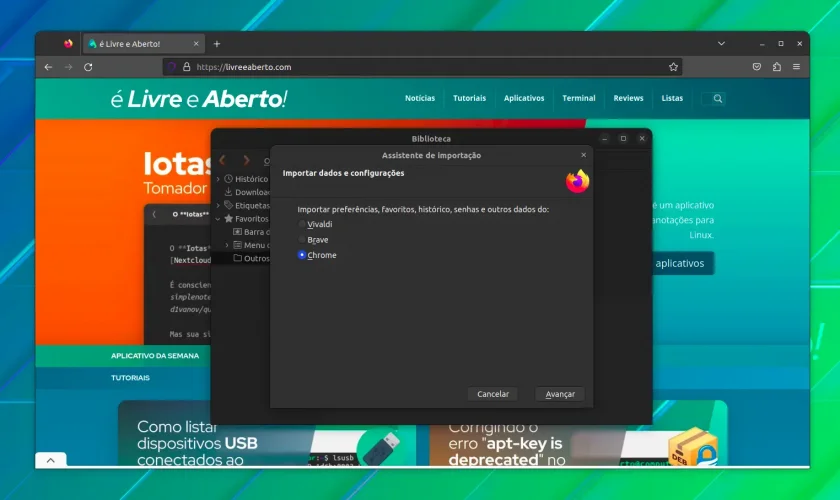Click the aplicativos button on the banner

683,264
